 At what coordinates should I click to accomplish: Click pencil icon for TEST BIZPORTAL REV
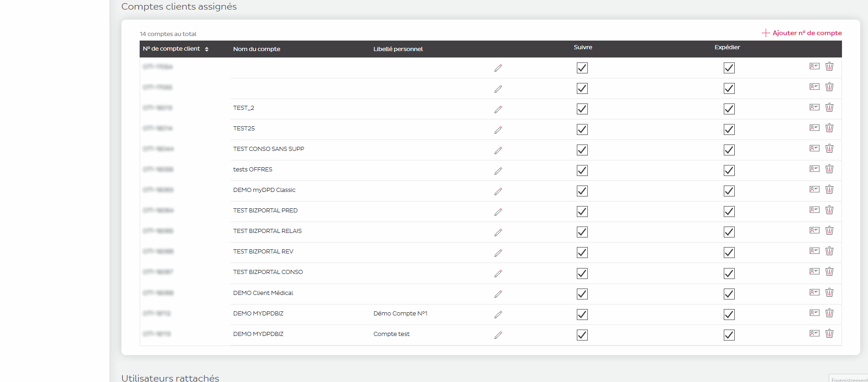click(x=498, y=253)
